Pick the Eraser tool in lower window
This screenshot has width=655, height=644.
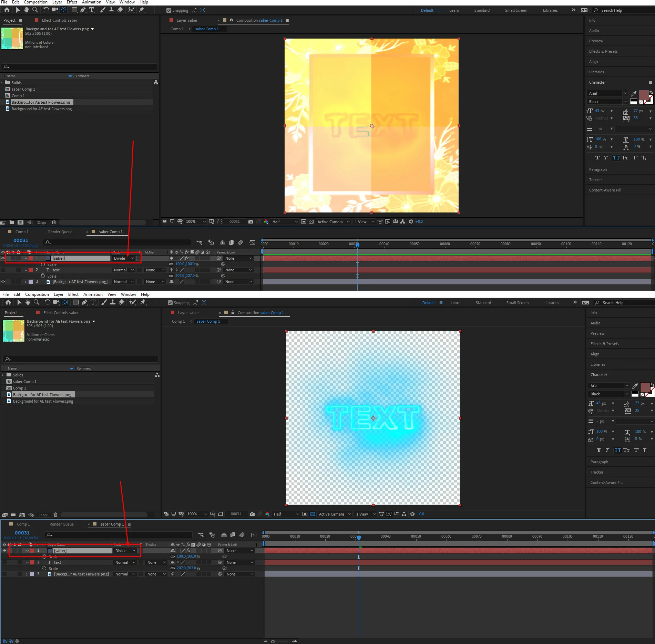click(121, 302)
